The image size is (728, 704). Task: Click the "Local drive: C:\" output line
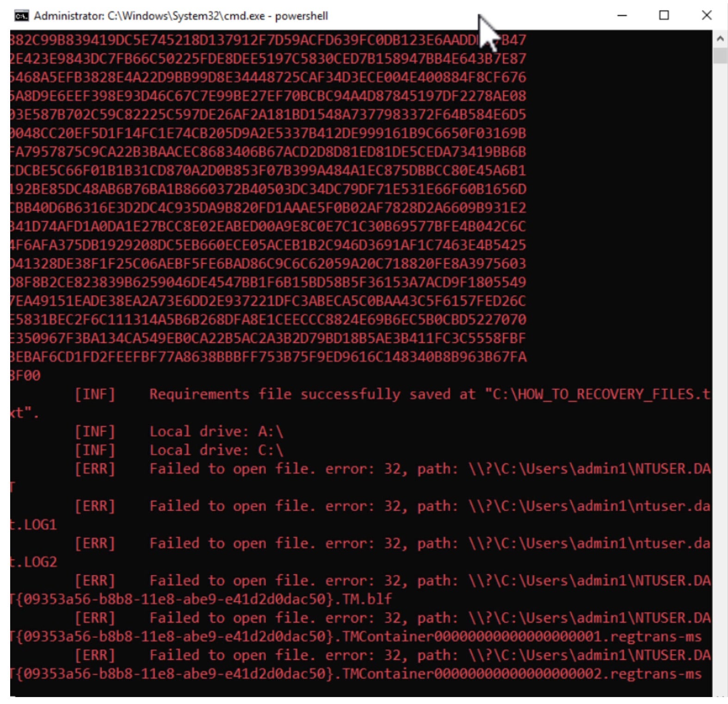click(x=216, y=450)
